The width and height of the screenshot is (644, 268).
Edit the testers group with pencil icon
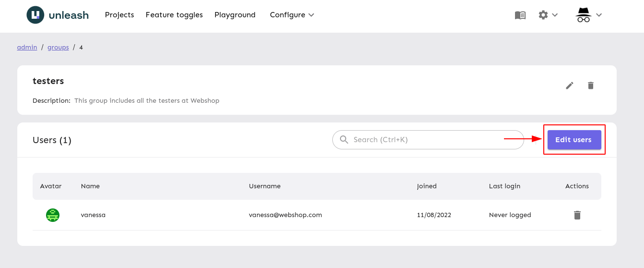569,85
